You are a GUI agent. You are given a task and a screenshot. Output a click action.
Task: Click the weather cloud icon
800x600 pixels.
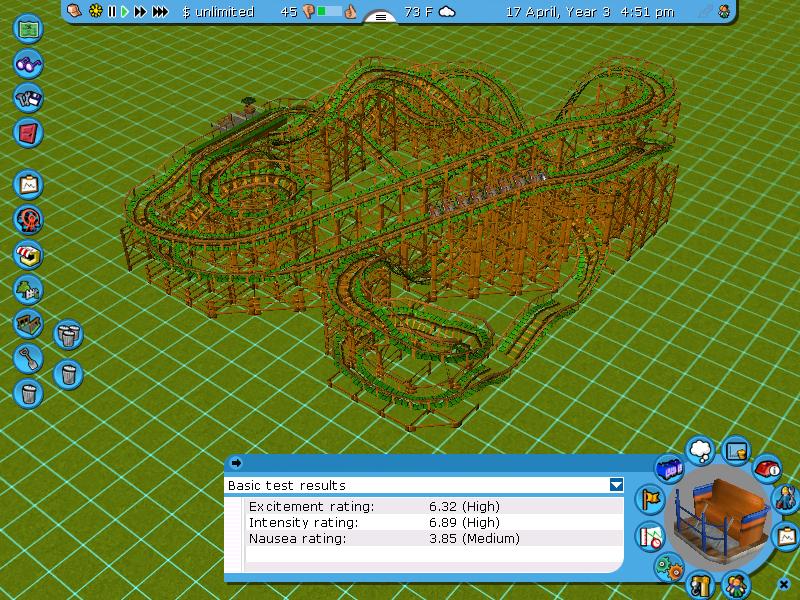click(447, 12)
